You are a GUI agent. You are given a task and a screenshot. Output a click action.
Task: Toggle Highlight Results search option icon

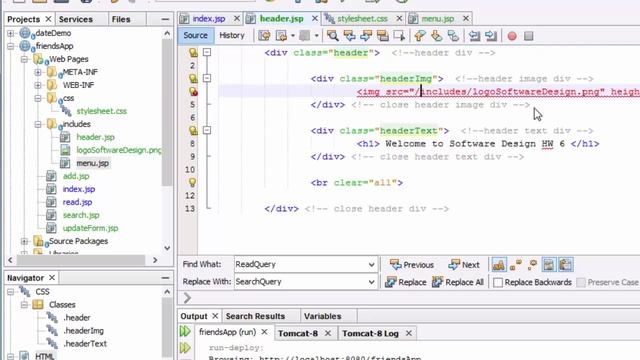[549, 265]
